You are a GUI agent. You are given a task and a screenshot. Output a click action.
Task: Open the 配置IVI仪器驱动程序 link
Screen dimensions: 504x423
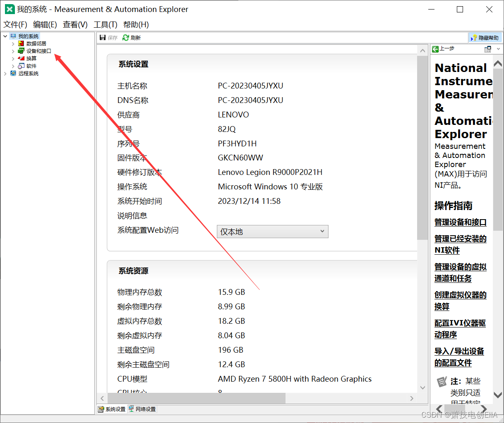(460, 329)
